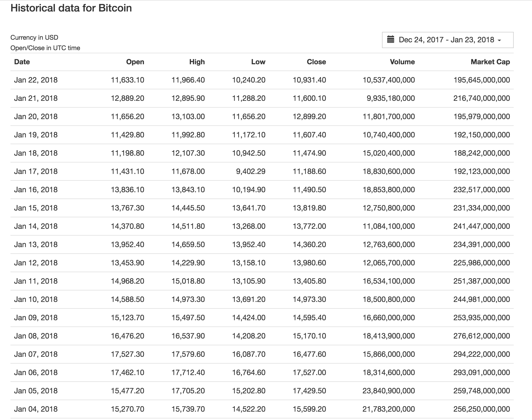Select the Jan 18, 2018 date cell
532x420 pixels.
pyautogui.click(x=36, y=153)
